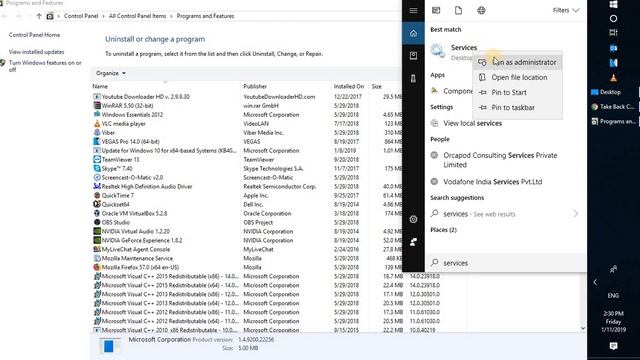Open View local services setting

tap(472, 123)
